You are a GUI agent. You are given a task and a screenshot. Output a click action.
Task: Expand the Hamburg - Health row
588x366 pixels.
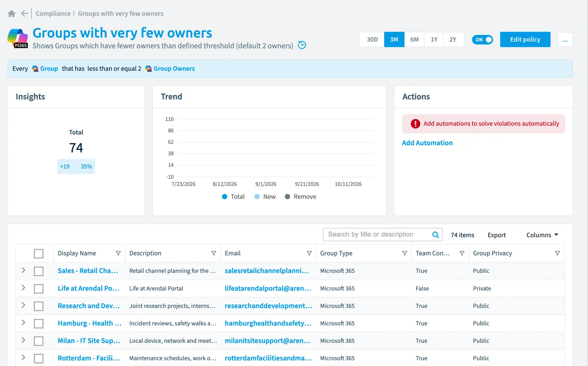[23, 323]
